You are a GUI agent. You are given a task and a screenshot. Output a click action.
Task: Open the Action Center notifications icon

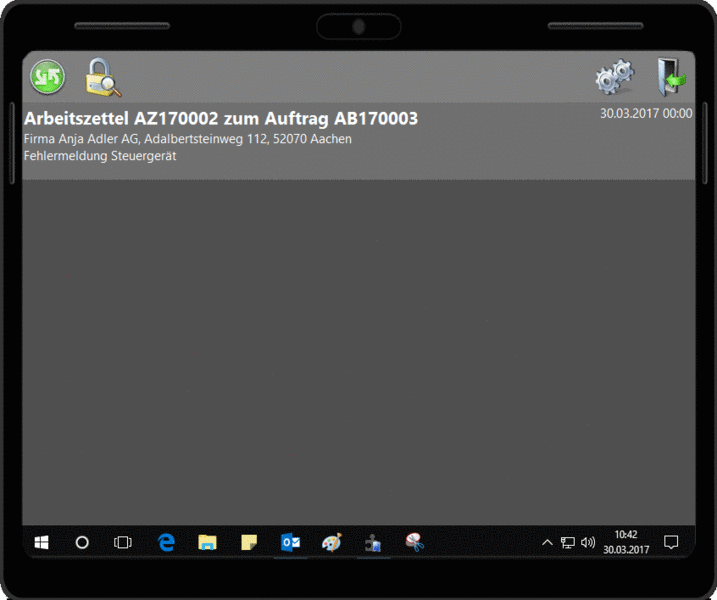click(x=671, y=542)
